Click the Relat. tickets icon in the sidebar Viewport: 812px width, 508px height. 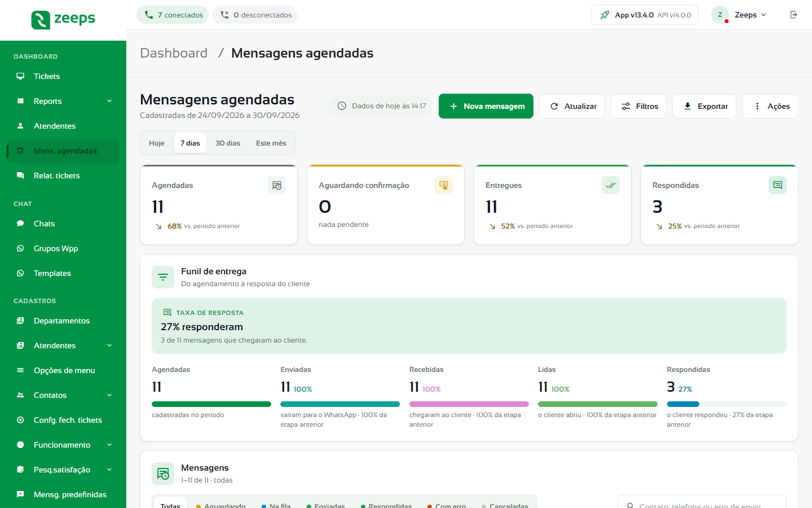click(20, 176)
